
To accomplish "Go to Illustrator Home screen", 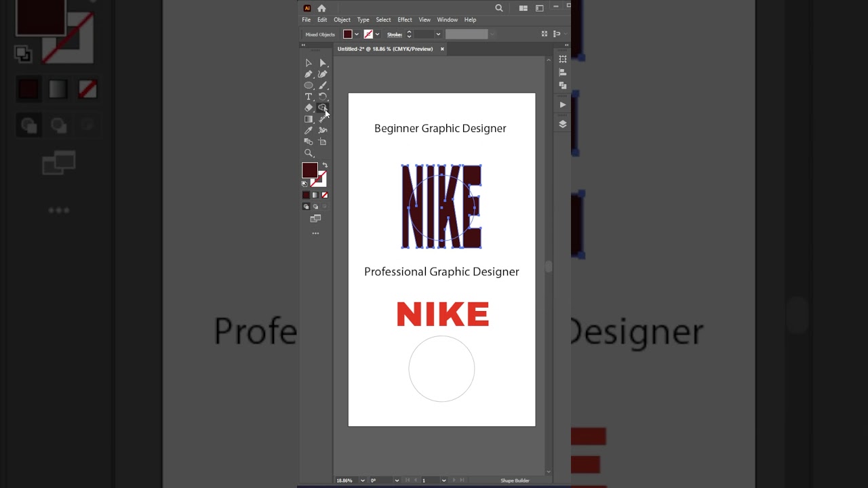I will 321,8.
